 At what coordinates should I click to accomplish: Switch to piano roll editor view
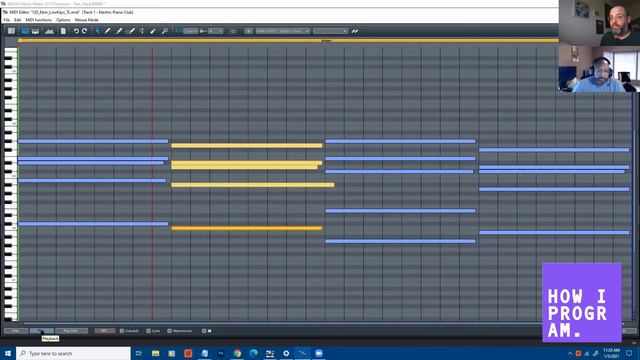point(25,31)
